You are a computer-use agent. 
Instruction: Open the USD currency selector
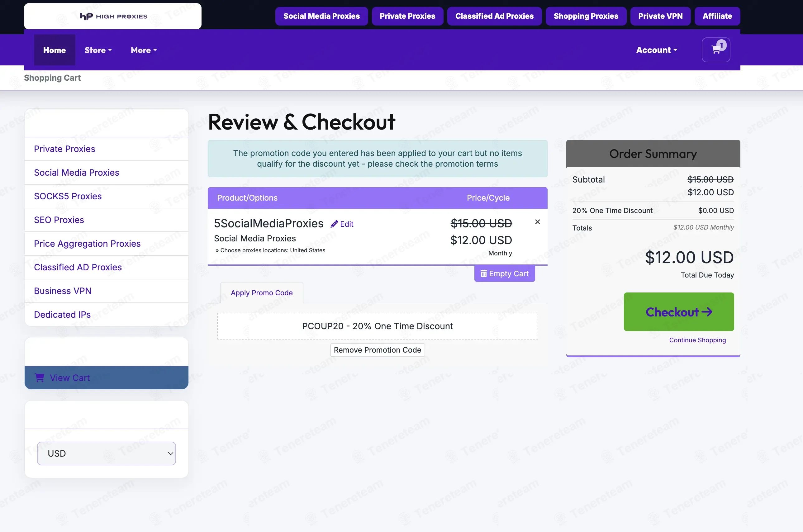point(107,453)
